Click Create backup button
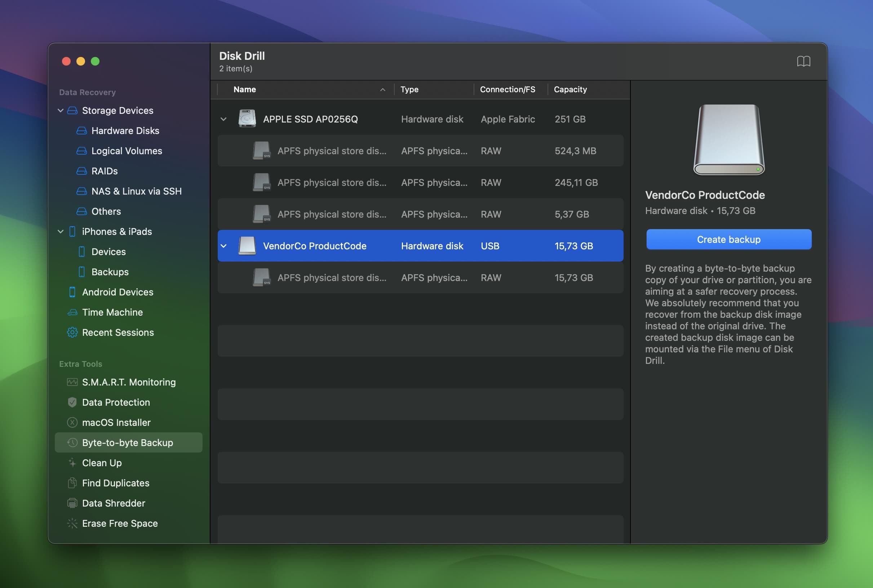Image resolution: width=873 pixels, height=588 pixels. pos(728,239)
